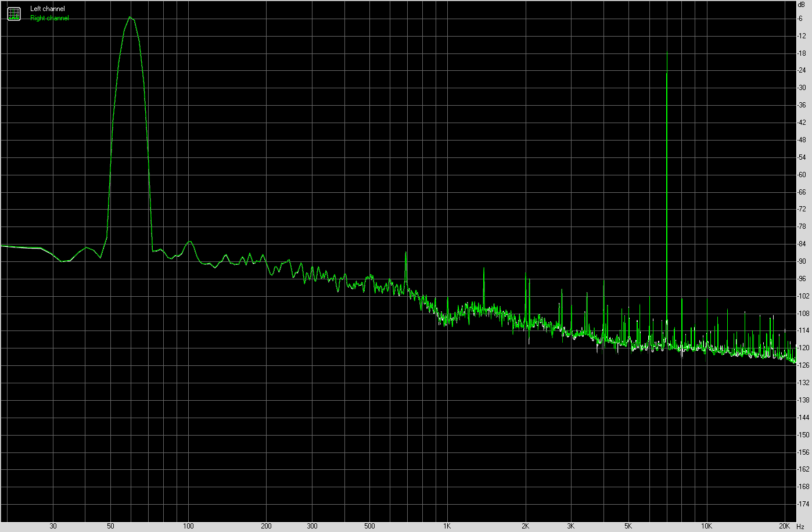Click the "-114" dB scale value
The width and height of the screenshot is (812, 532).
804,330
